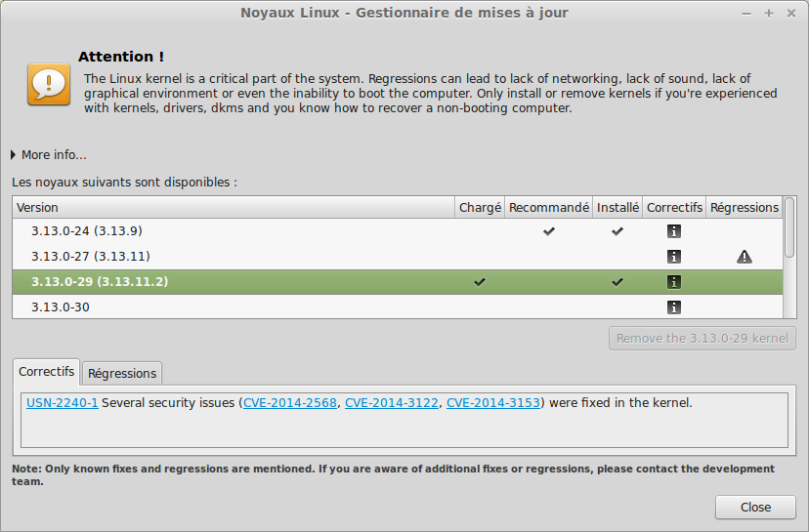The width and height of the screenshot is (809, 532).
Task: Maximize the Noyaux Linux window
Action: coord(769,14)
